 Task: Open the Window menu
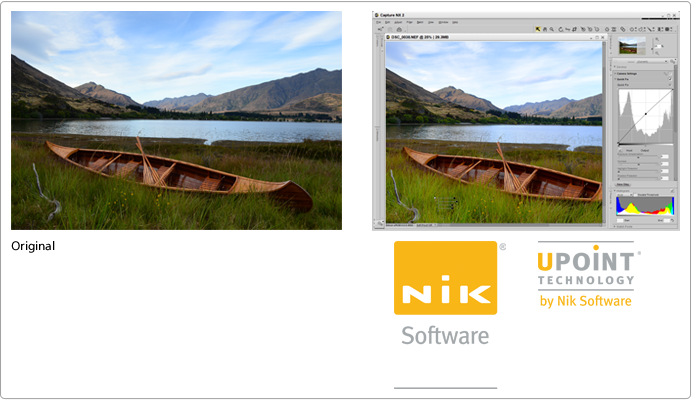click(443, 23)
